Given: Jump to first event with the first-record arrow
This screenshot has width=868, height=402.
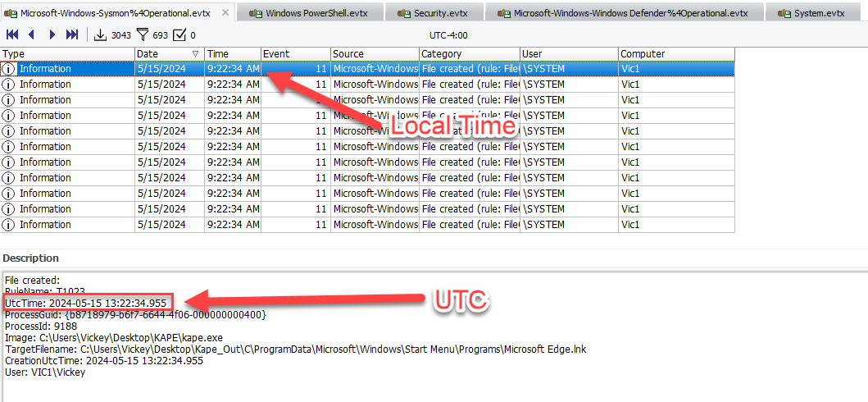Looking at the screenshot, I should pyautogui.click(x=12, y=34).
